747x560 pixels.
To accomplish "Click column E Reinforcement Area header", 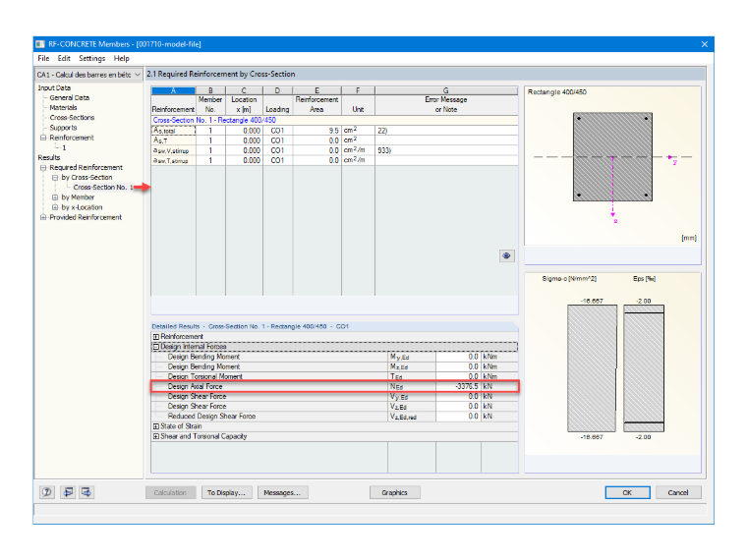I will 316,104.
